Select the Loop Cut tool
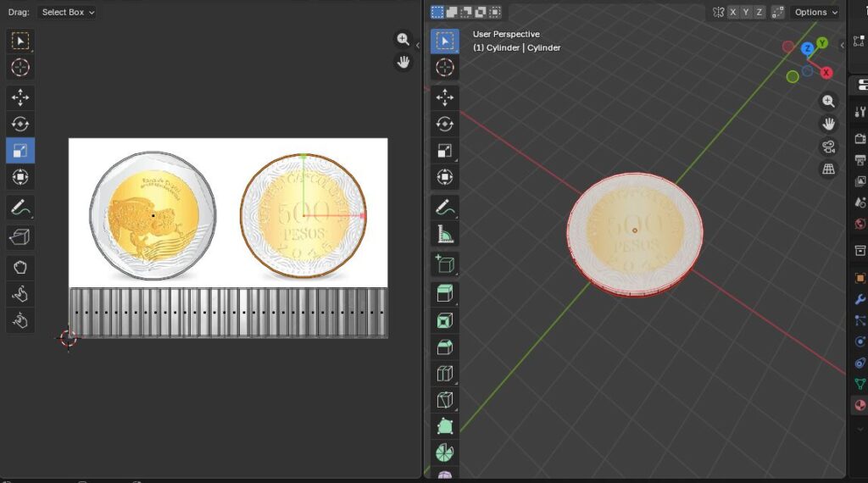This screenshot has width=868, height=483. [x=444, y=374]
